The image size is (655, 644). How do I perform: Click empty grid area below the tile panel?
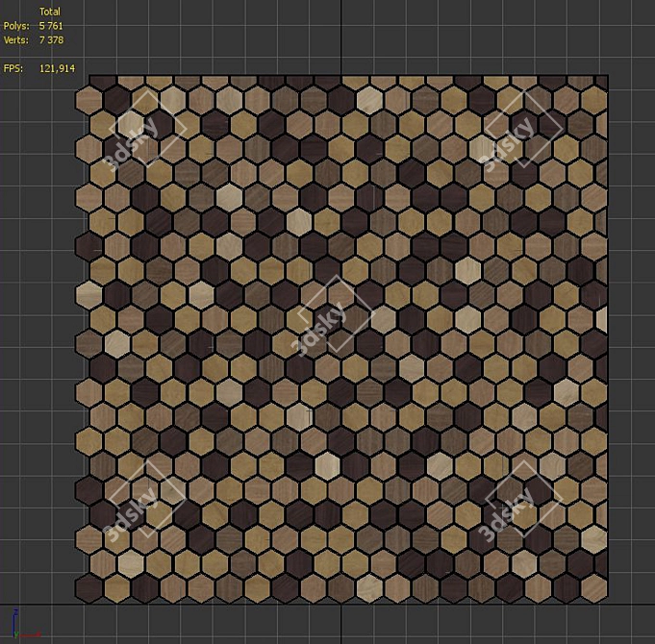coord(337,624)
